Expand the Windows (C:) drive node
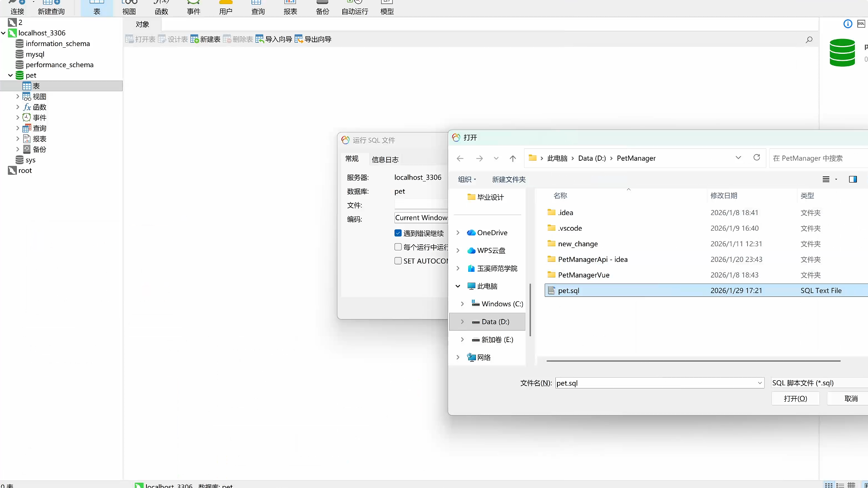 click(462, 304)
